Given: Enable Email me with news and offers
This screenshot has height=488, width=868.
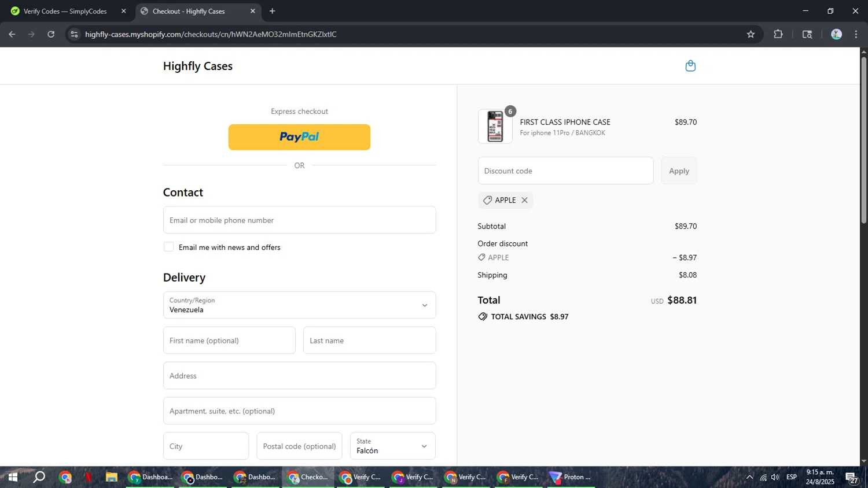Looking at the screenshot, I should point(168,247).
